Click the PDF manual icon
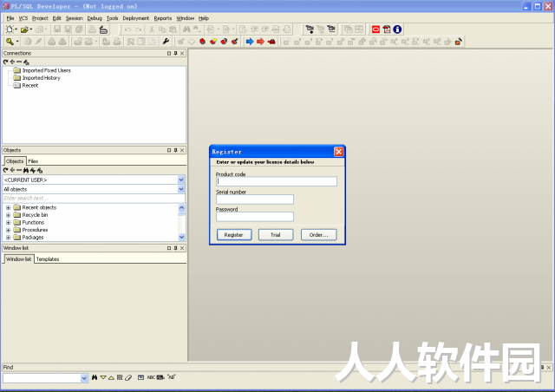555x392 pixels. (x=387, y=29)
